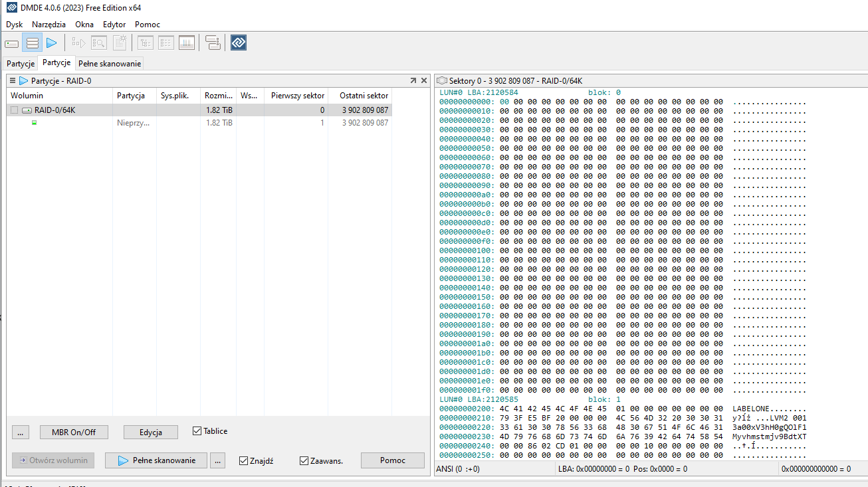Open hamburger menu of Partycje - RAID-0 panel
The height and width of the screenshot is (487, 868).
pyautogui.click(x=13, y=80)
